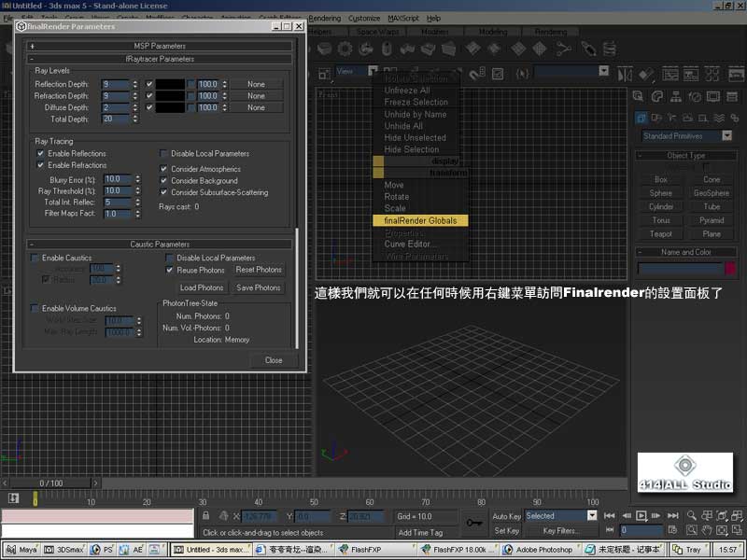Viewport: 747px width, 560px height.
Task: Toggle Enable Reflections checkbox
Action: pyautogui.click(x=40, y=153)
